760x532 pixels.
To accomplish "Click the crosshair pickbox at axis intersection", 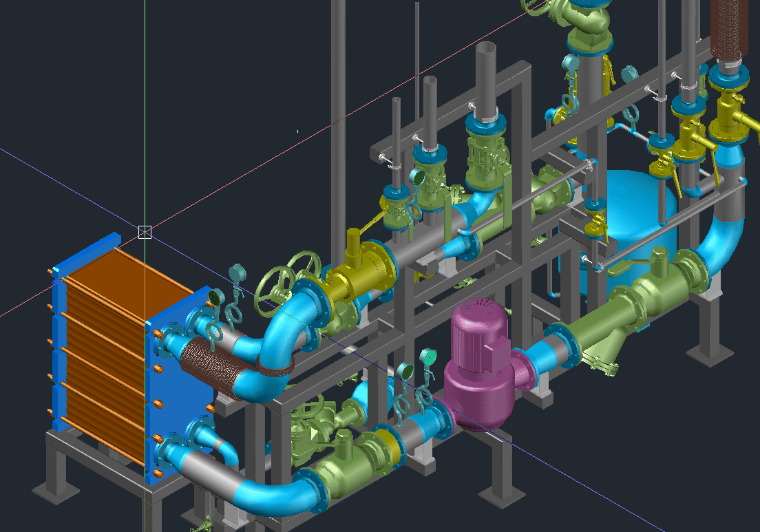I will pyautogui.click(x=145, y=232).
